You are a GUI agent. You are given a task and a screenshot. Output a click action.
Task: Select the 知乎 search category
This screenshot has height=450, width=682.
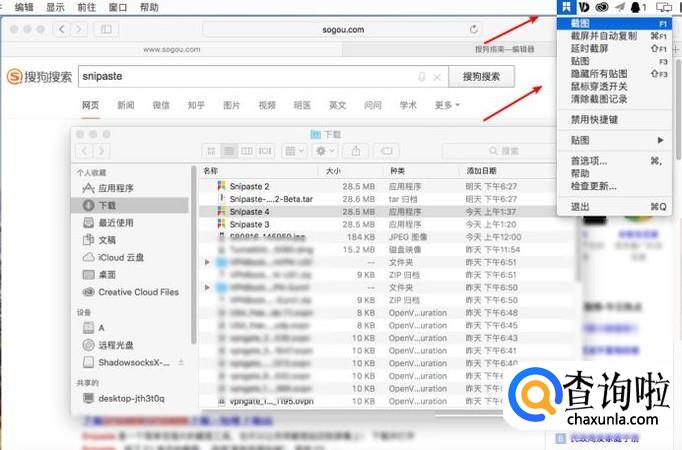196,105
